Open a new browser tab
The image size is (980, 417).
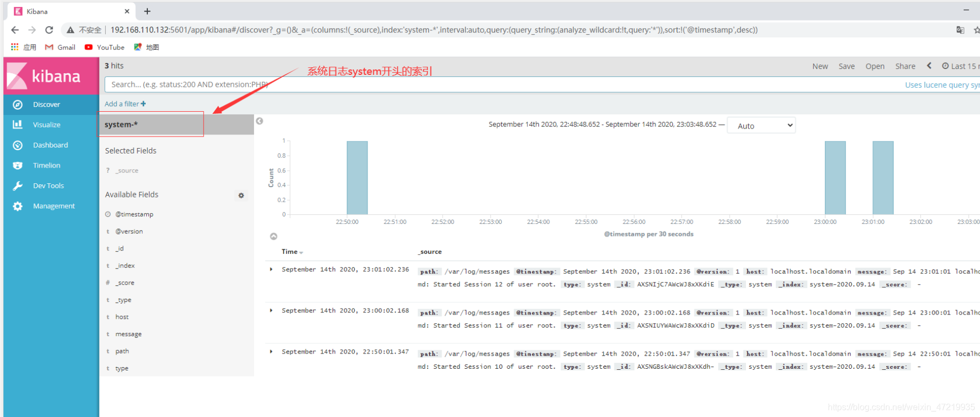click(x=147, y=11)
